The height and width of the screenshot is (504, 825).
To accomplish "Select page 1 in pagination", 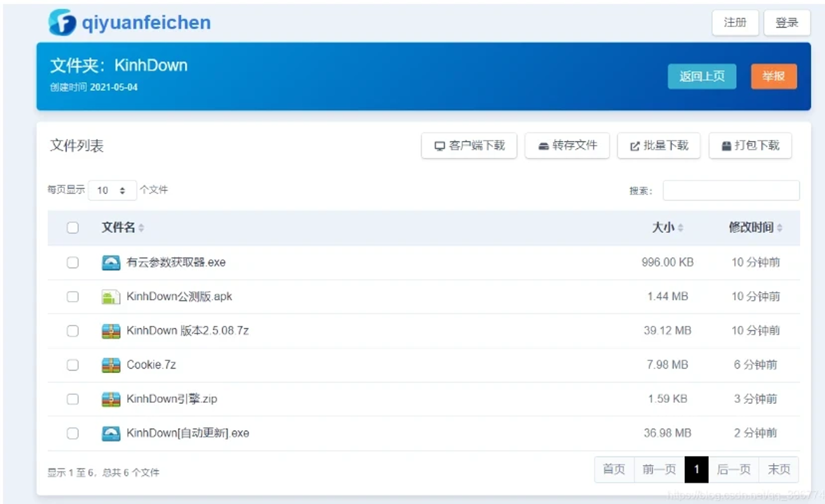I will (x=696, y=469).
